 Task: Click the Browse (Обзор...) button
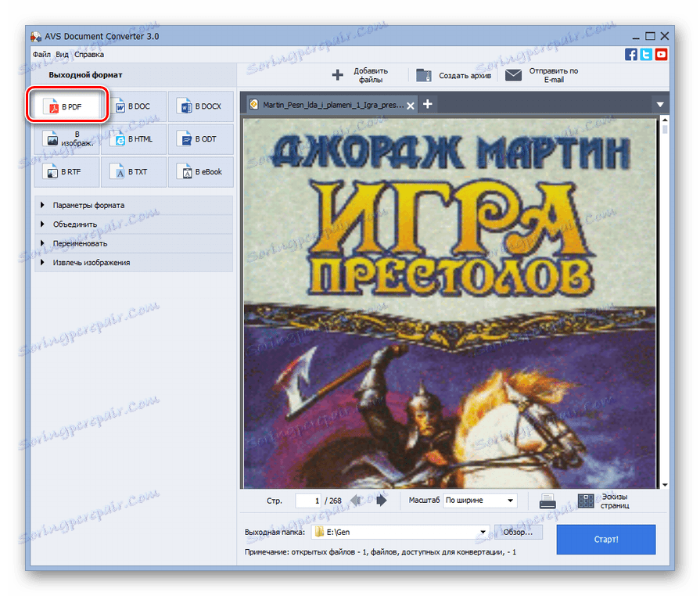click(x=518, y=532)
